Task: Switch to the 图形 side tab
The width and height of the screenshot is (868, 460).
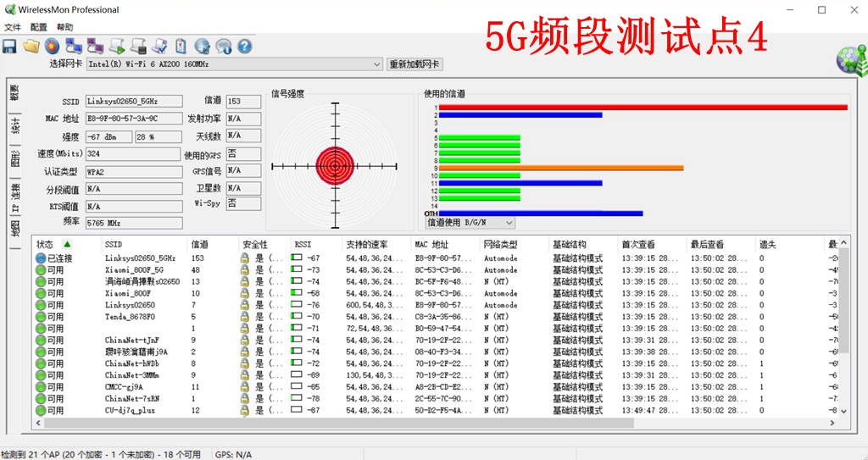Action: tap(15, 160)
